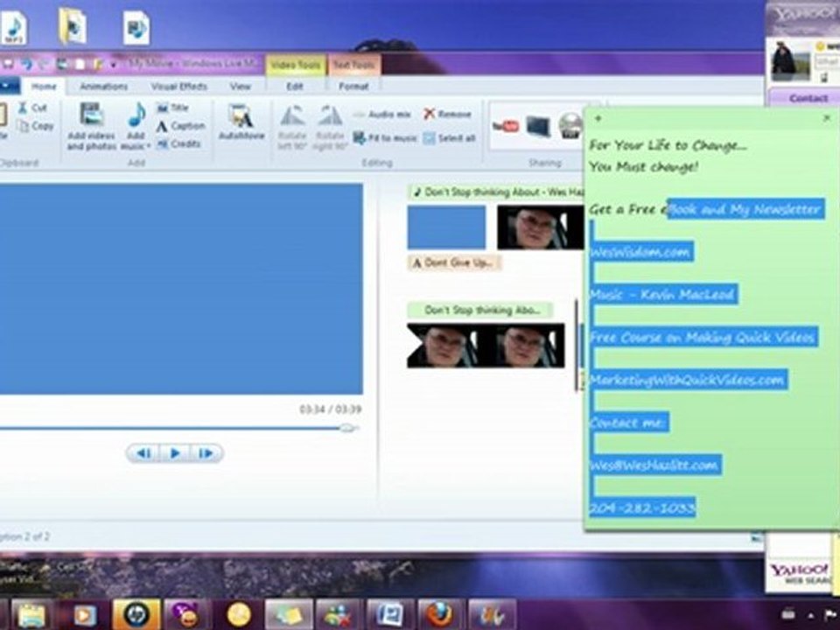
Task: Click 'You Must change!' note line
Action: (643, 166)
